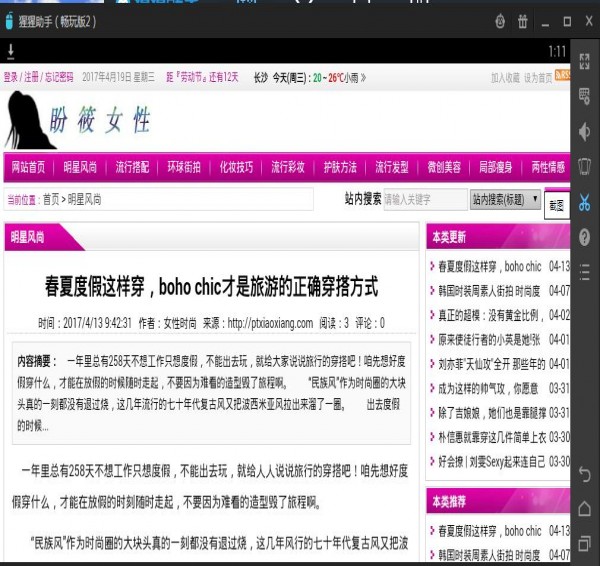Image resolution: width=600 pixels, height=566 pixels.
Task: Open 韩国时装周素人街拍 in 本类更新 list
Action: click(489, 291)
